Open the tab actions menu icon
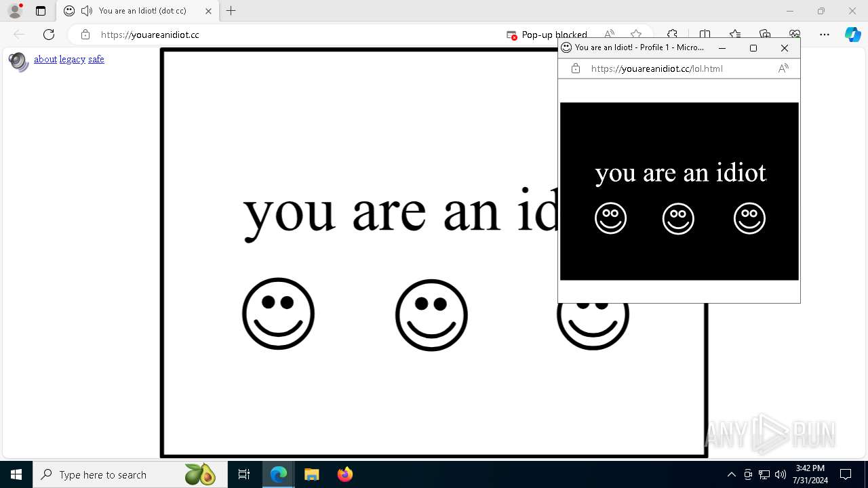Viewport: 868px width, 488px height. 41,11
